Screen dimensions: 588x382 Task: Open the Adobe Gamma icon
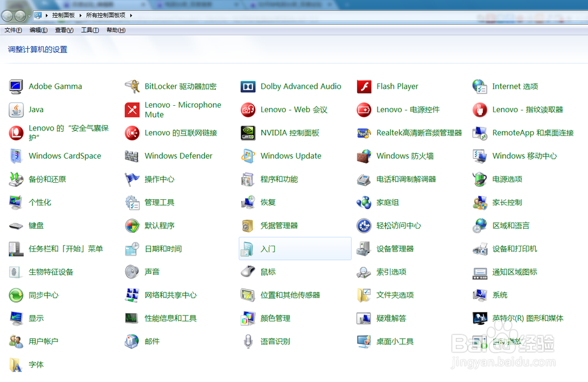tap(16, 86)
